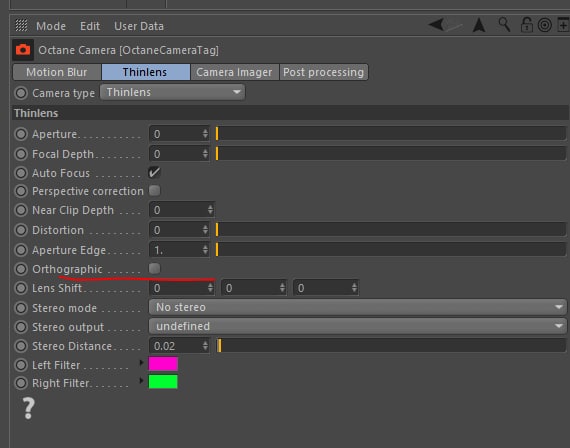Toggle the Stereo Distance keyframe circle

click(x=21, y=346)
